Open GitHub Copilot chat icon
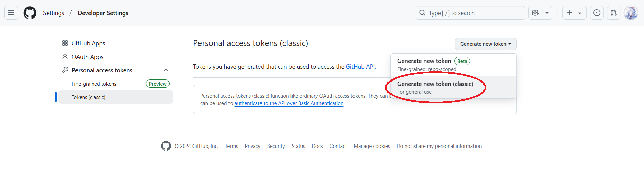 535,13
